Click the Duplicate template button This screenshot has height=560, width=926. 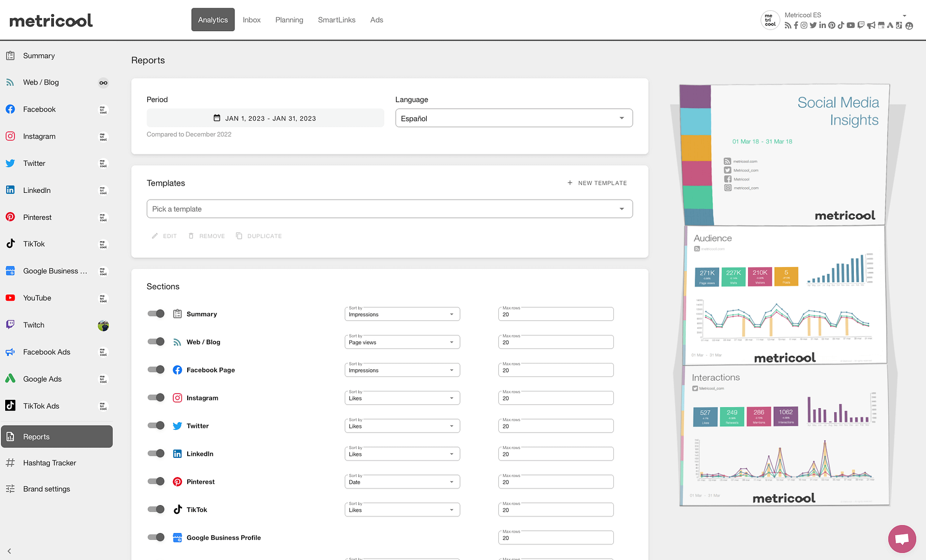coord(259,236)
